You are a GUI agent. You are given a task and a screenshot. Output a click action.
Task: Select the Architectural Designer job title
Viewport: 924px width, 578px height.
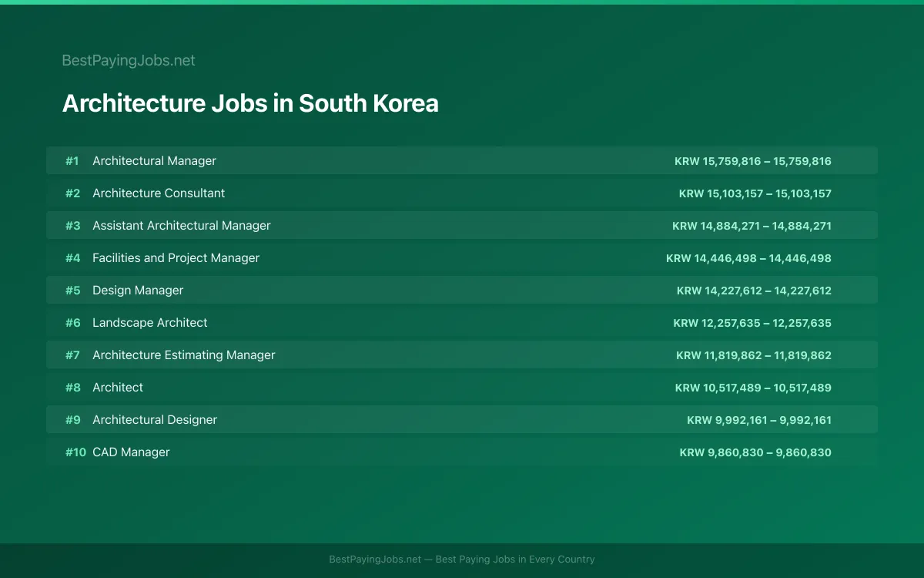pyautogui.click(x=155, y=419)
